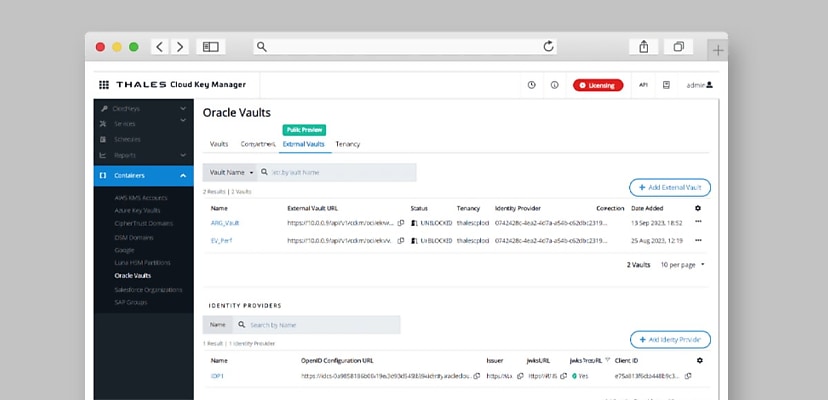Click the External Vault URL column header
This screenshot has height=400, width=828.
pos(315,208)
